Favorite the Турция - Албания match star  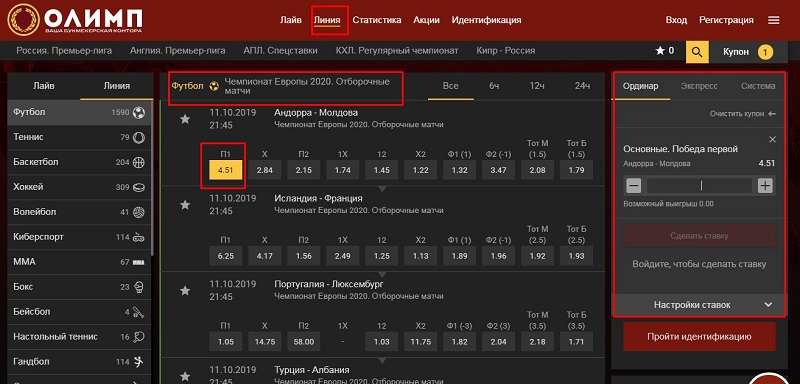tap(185, 376)
